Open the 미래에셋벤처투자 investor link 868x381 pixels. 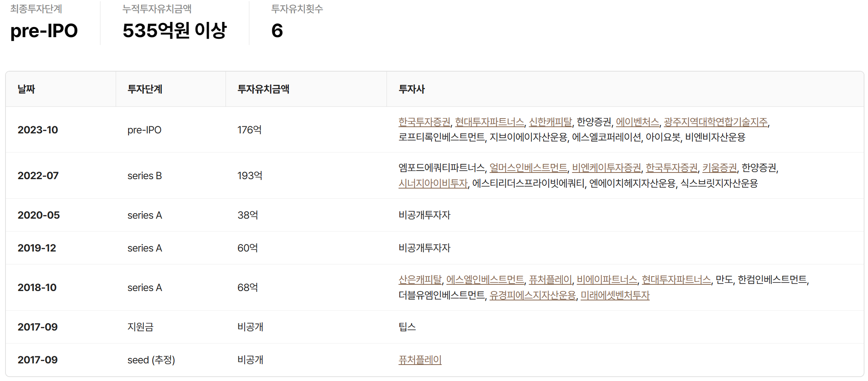point(615,295)
